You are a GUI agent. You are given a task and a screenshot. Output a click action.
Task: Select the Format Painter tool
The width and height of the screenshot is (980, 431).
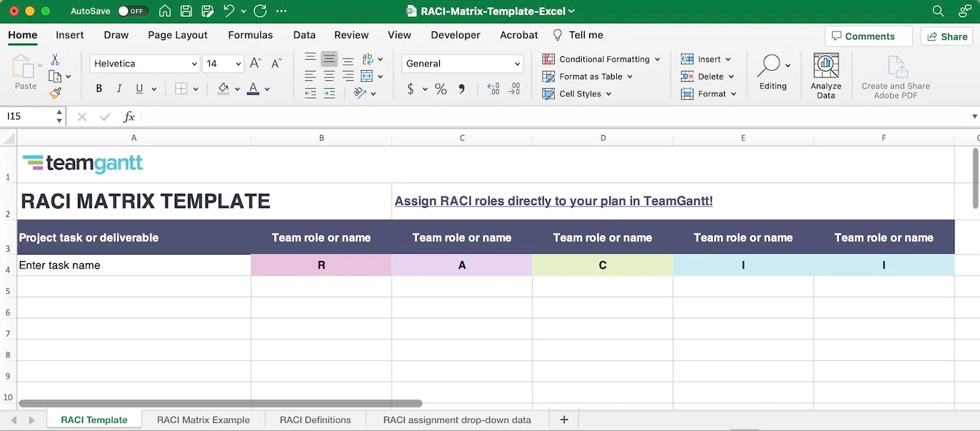click(x=55, y=93)
